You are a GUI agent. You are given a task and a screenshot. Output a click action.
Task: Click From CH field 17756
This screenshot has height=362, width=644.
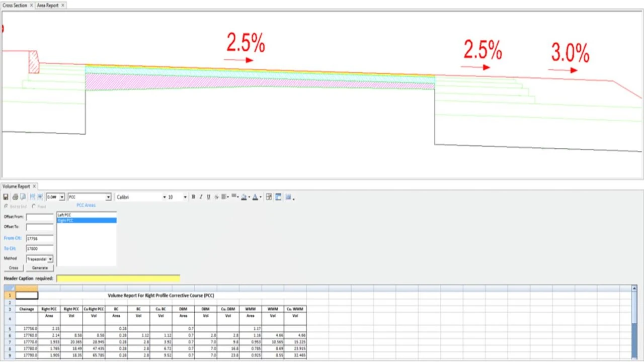[x=40, y=238]
